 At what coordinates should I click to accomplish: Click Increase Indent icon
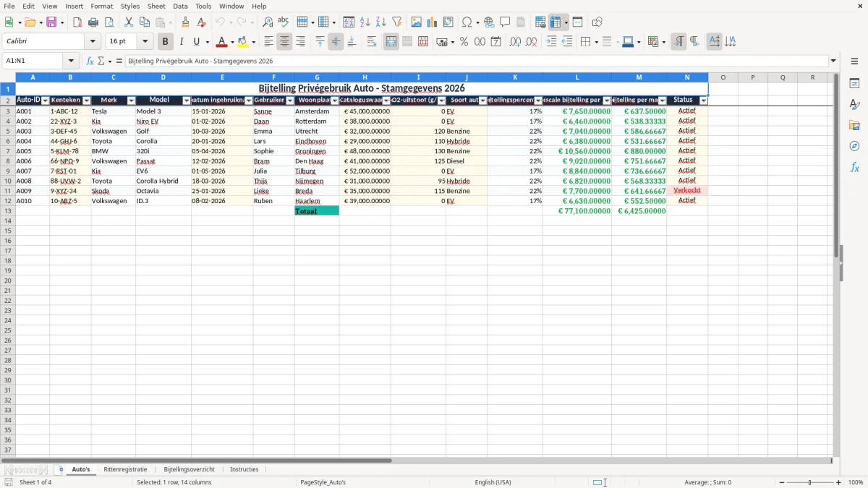(551, 42)
